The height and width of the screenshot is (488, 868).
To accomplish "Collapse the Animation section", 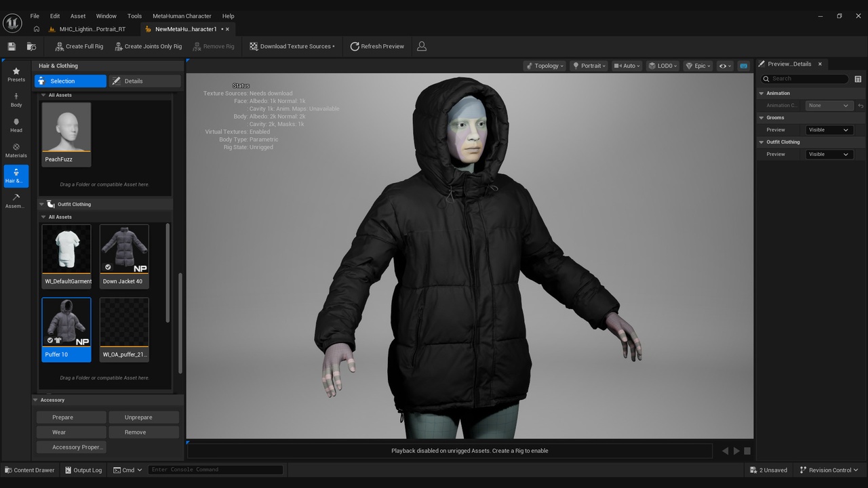I will (762, 93).
